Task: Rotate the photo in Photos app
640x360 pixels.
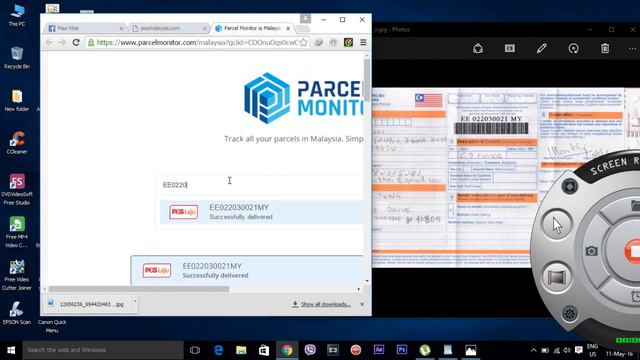Action: click(573, 49)
